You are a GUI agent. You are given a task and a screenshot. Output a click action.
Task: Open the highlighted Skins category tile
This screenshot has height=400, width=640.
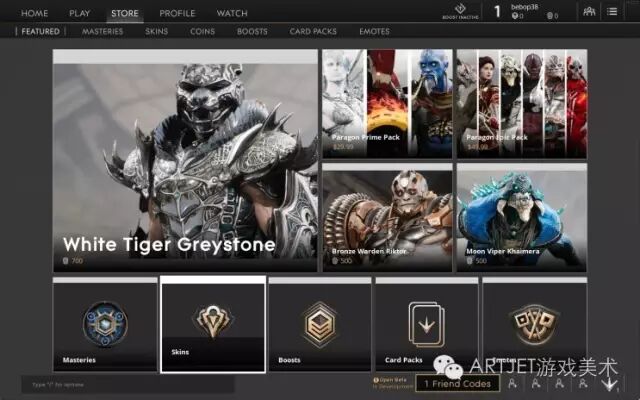click(x=213, y=324)
